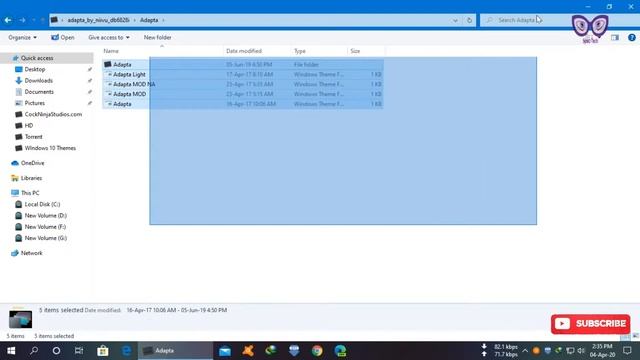Switch to large icons view in status bar
This screenshot has width=640, height=360.
pos(635,336)
